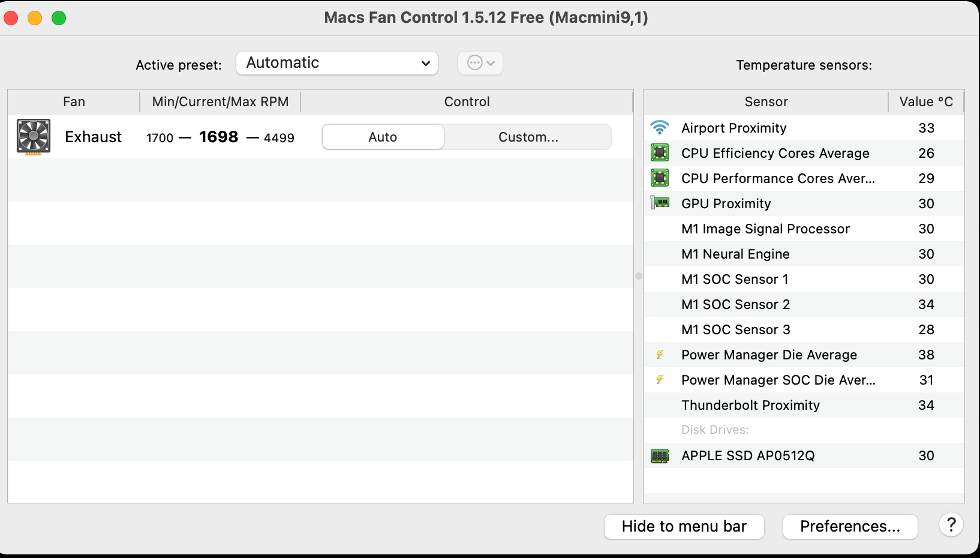The width and height of the screenshot is (980, 558).
Task: Select APPLE SSD AP0512Q drive row
Action: pyautogui.click(x=804, y=455)
